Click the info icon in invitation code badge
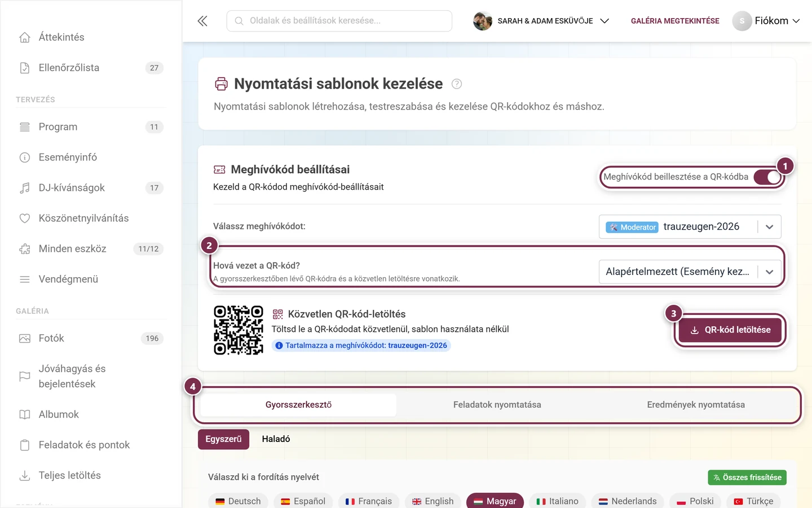The image size is (812, 508). pos(279,345)
